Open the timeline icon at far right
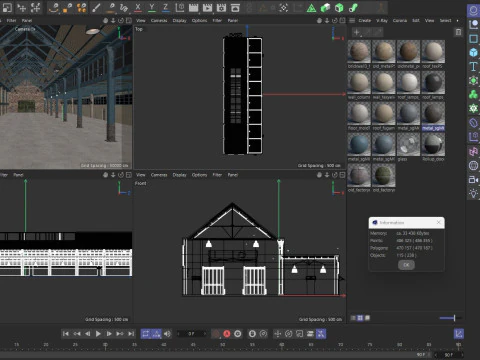The height and width of the screenshot is (360, 480). pos(459,334)
